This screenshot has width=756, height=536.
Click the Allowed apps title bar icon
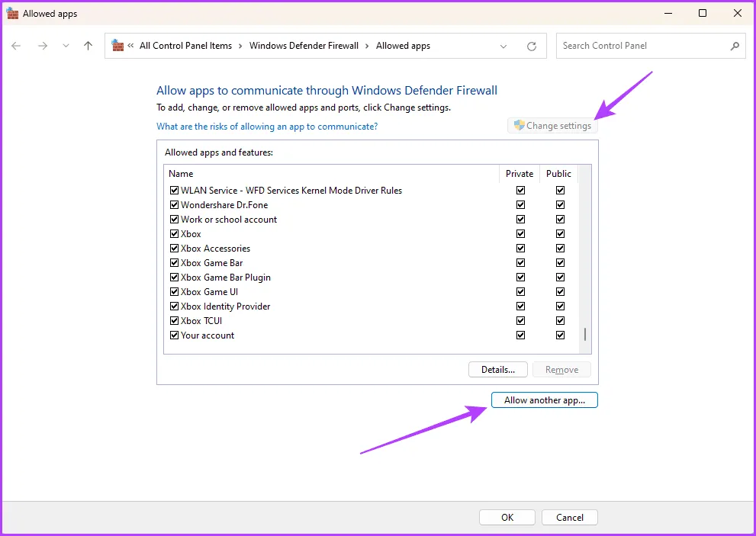[12, 14]
